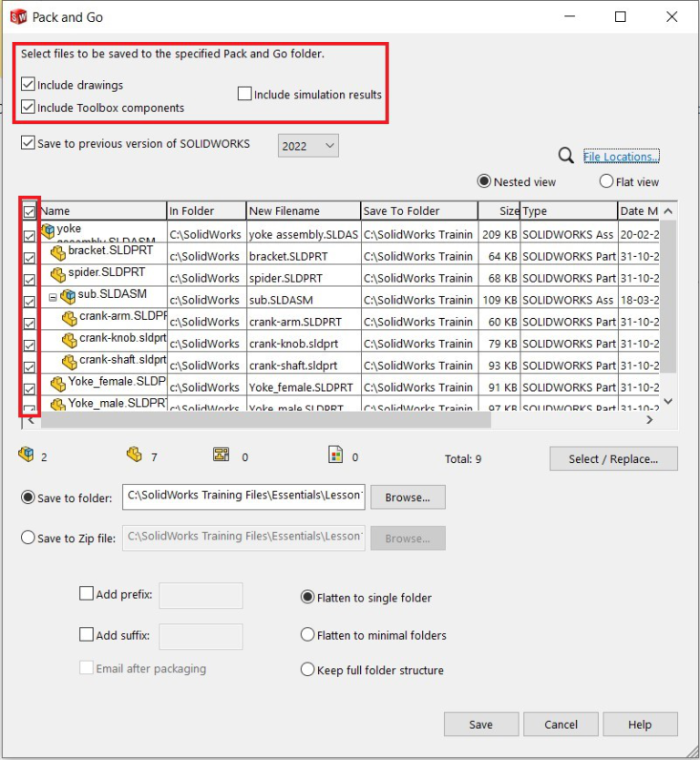Choose Flatten to minimal folders
This screenshot has width=700, height=760.
pos(307,634)
